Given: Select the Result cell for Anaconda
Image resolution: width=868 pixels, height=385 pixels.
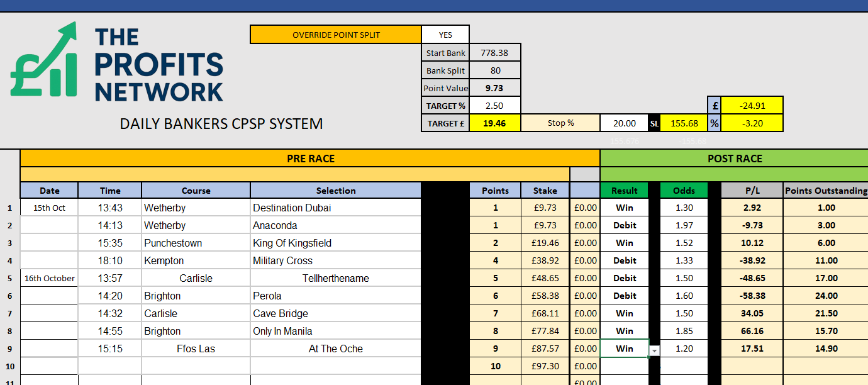Looking at the screenshot, I should tap(624, 225).
